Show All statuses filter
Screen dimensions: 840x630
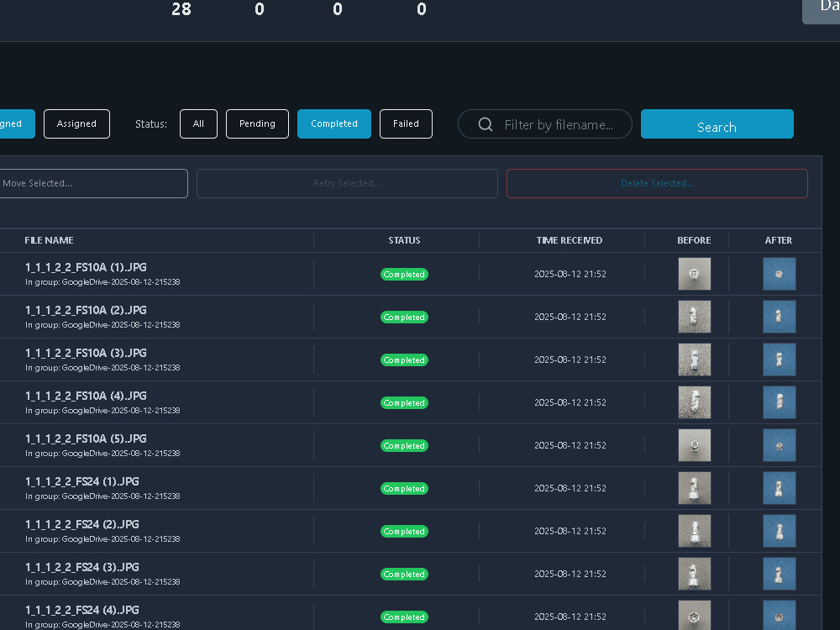(198, 123)
